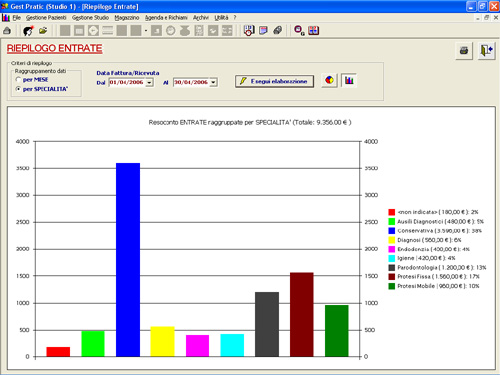Open the Dal date dropdown arrow
The width and height of the screenshot is (500, 375).
point(150,82)
